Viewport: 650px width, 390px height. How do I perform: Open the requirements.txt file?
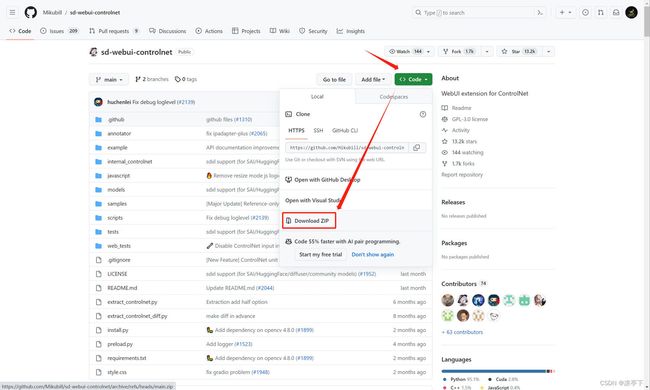point(126,358)
